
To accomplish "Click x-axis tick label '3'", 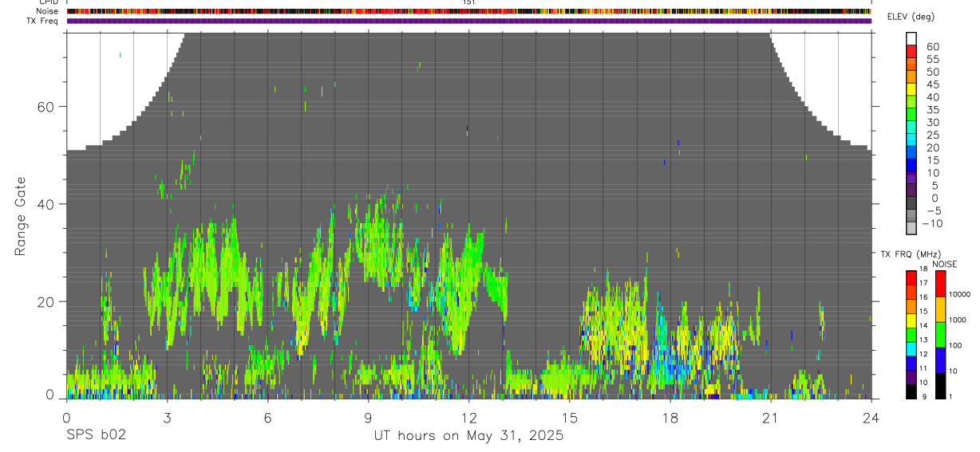I will [167, 417].
